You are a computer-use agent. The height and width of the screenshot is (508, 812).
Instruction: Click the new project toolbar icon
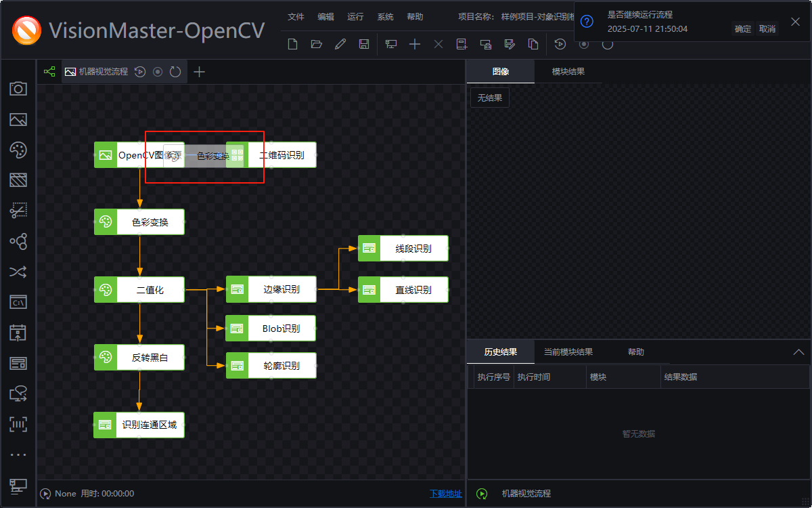pos(292,43)
